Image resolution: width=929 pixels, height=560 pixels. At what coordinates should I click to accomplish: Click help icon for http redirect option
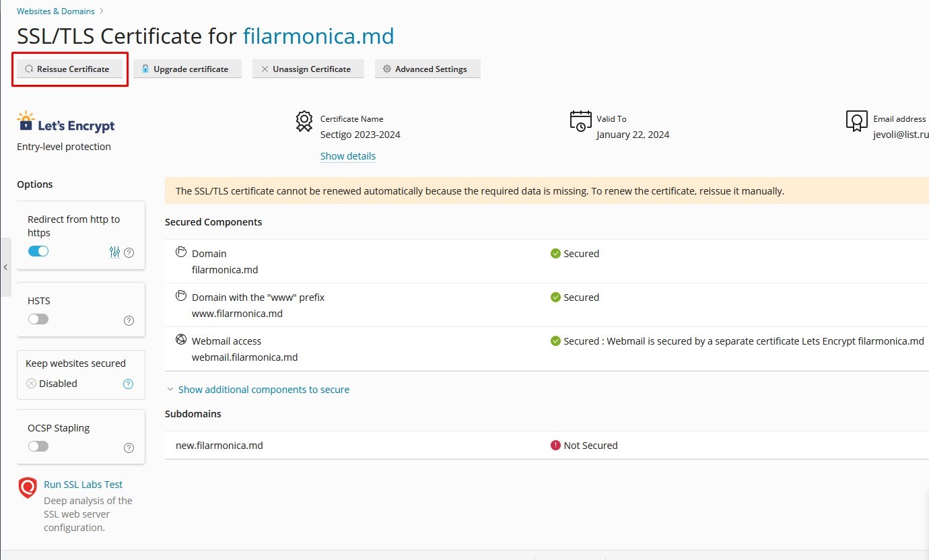tap(129, 253)
